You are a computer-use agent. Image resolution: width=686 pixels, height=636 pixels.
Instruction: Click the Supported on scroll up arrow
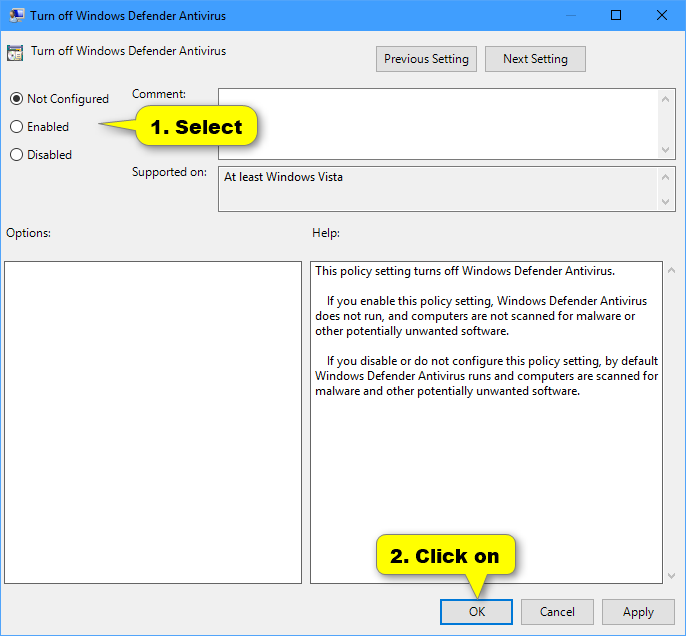coord(665,177)
